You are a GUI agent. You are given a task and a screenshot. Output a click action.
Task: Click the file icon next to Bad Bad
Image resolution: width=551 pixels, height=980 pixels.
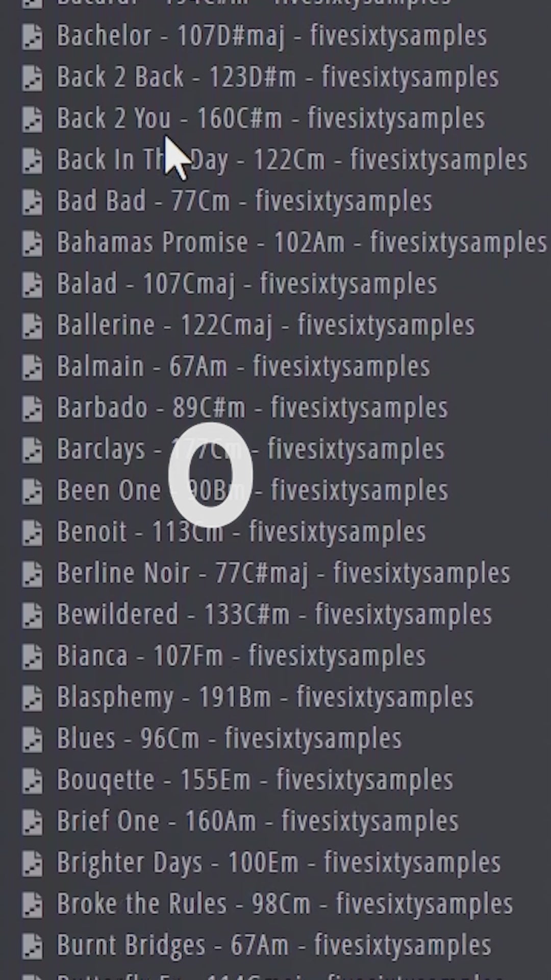click(x=32, y=202)
